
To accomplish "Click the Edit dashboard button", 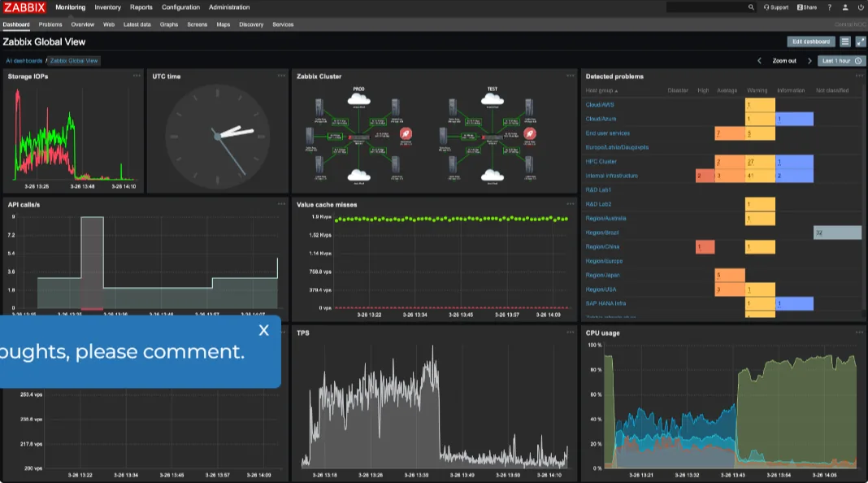I will pos(811,41).
